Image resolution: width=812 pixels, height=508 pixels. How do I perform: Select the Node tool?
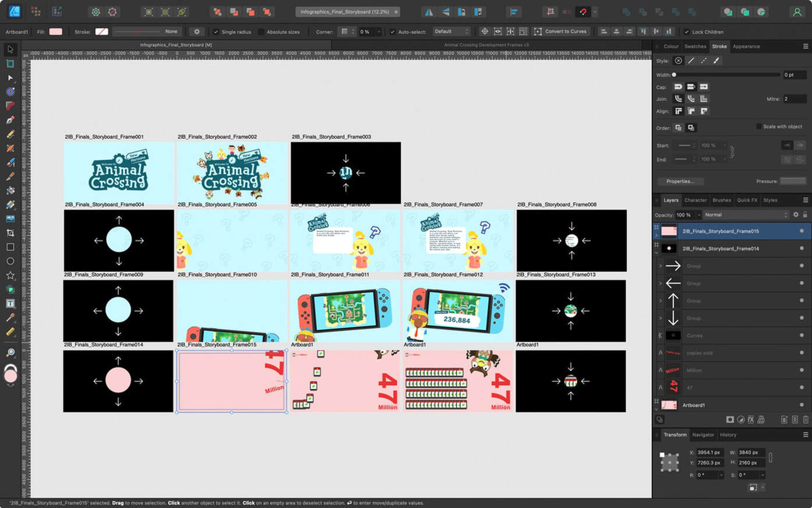click(x=10, y=77)
